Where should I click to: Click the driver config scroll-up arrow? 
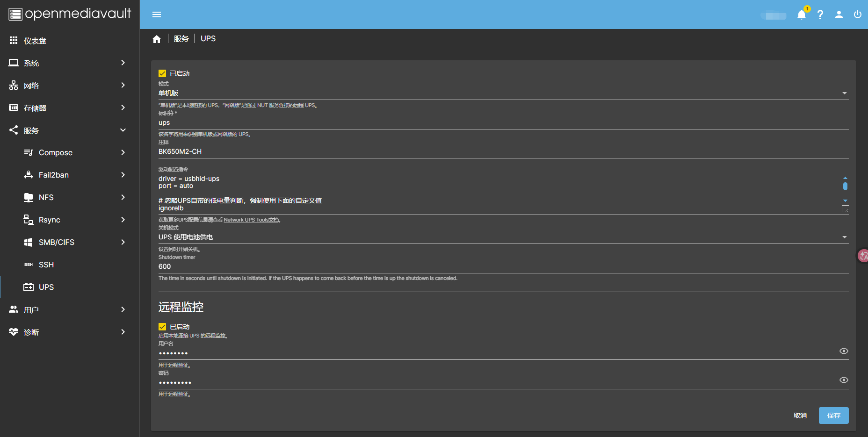coord(845,178)
